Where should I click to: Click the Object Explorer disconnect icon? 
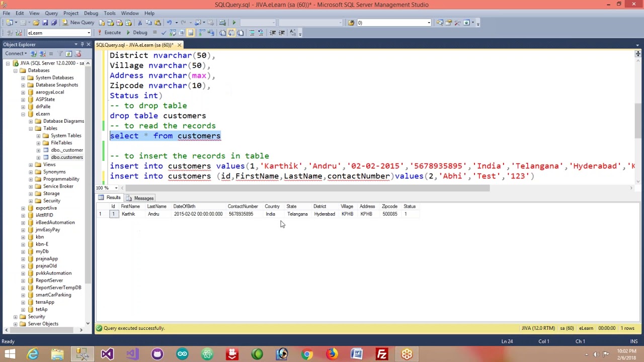coord(42,53)
